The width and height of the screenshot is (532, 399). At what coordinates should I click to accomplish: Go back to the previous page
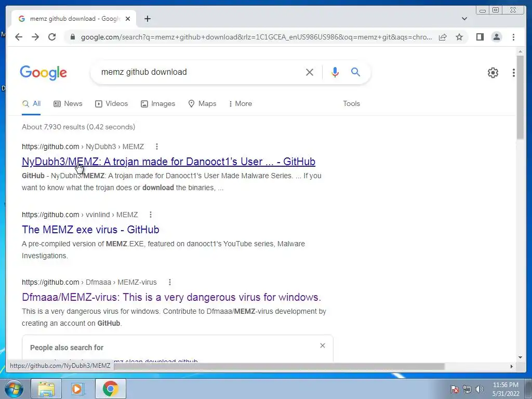pyautogui.click(x=19, y=37)
